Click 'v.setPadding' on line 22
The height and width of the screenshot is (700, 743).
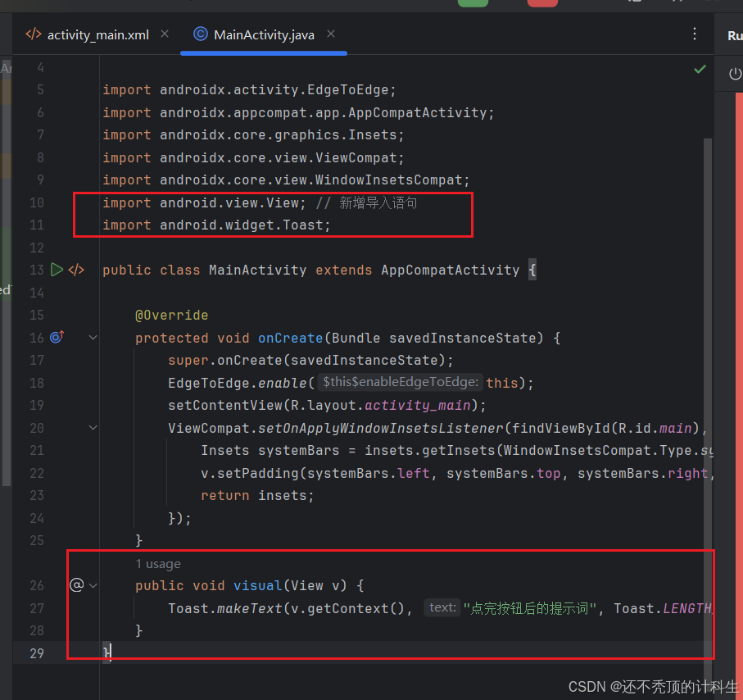(250, 473)
